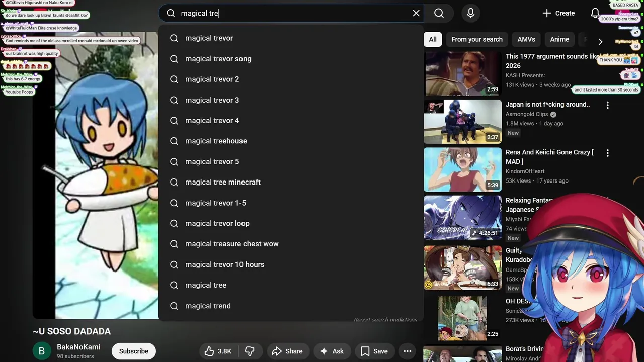Subscribe to BakaNoKami
644x362 pixels.
point(134,351)
